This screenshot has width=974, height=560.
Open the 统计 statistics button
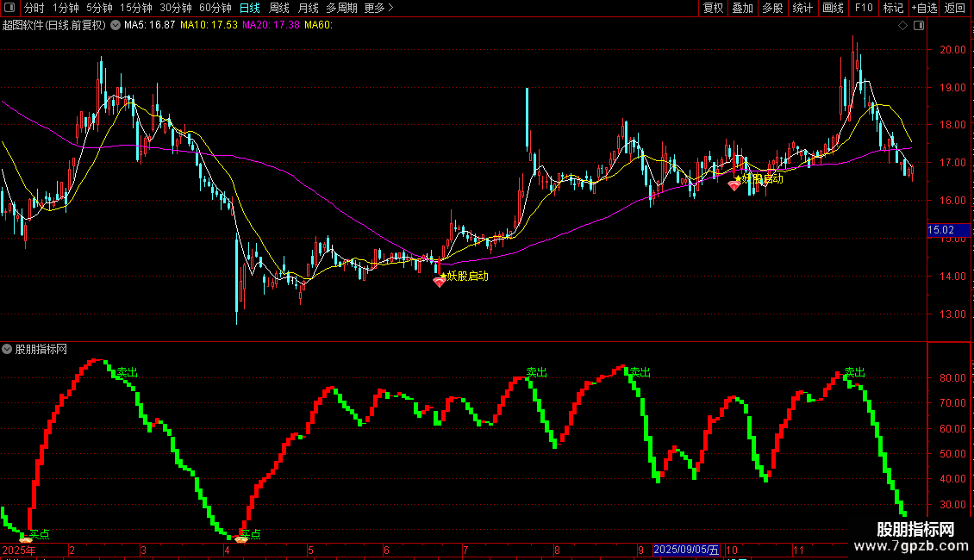click(x=802, y=8)
